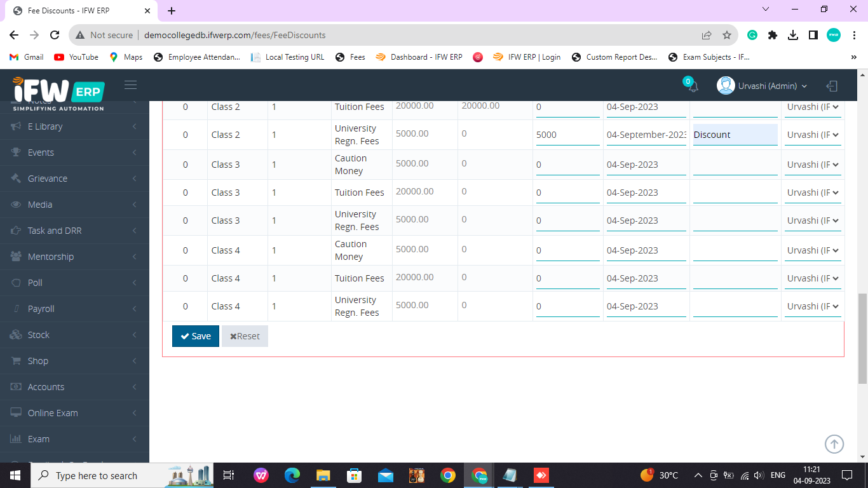The width and height of the screenshot is (868, 488).
Task: Open user dropdown in Class 2 University Regn. row
Action: (x=813, y=135)
